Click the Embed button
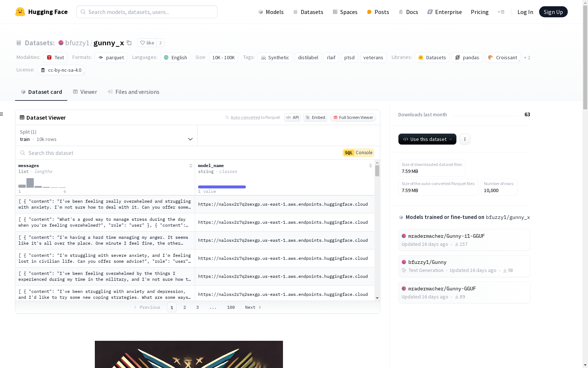Viewport: 588px width, 368px height. [x=315, y=117]
